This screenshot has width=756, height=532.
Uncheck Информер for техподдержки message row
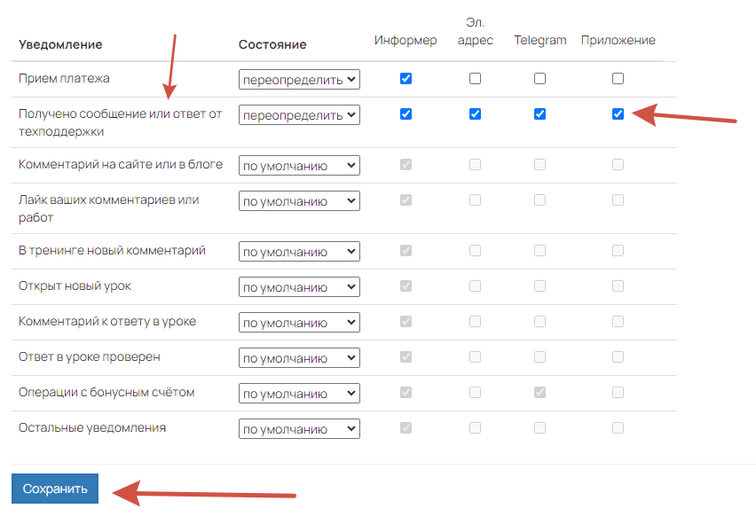(406, 113)
